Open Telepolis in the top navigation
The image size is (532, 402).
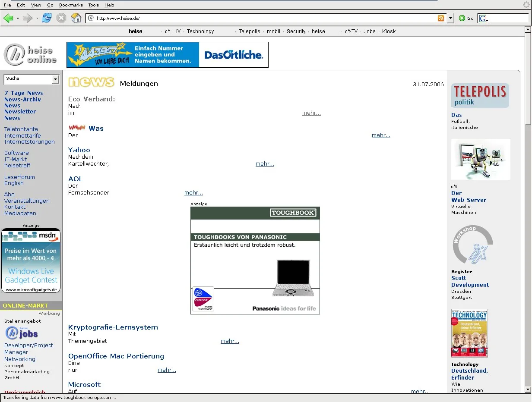tap(250, 31)
